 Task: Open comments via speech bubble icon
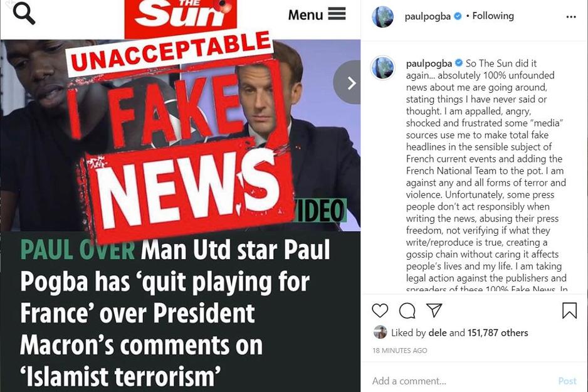(x=407, y=310)
